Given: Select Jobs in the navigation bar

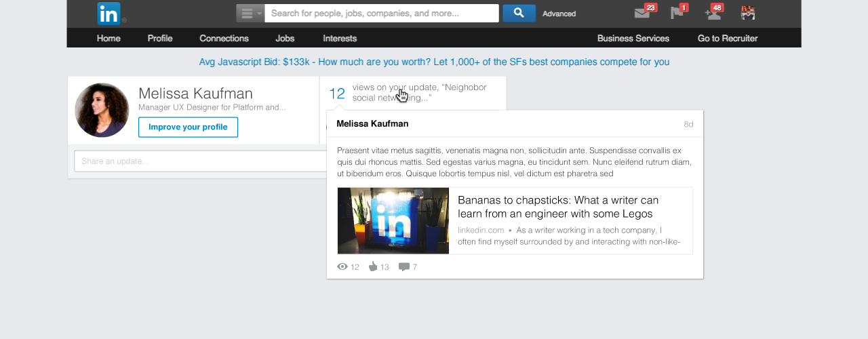Looking at the screenshot, I should (285, 38).
